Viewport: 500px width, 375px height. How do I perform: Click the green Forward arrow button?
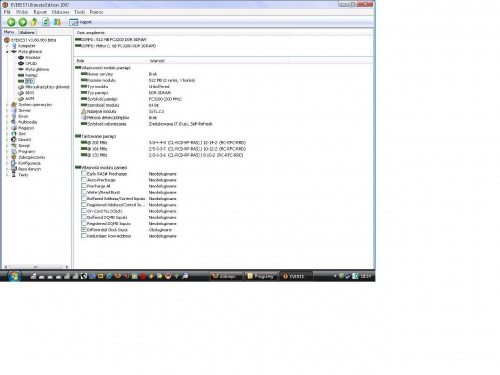tap(23, 22)
